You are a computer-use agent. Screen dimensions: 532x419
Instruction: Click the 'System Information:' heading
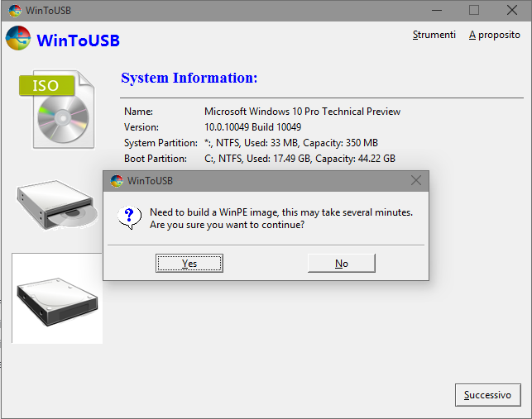189,78
